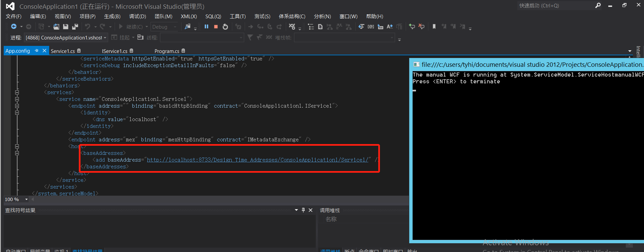644x252 pixels.
Task: Click the 线程 thread combo box
Action: coord(202,37)
